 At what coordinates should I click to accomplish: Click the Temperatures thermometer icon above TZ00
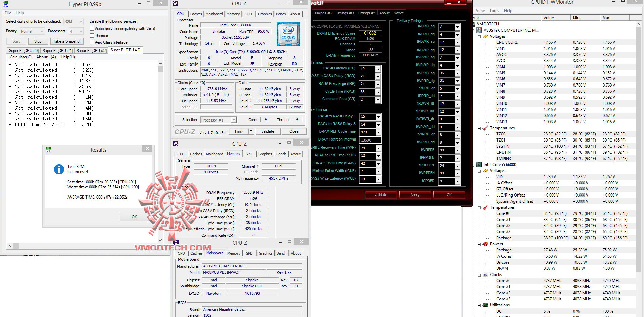(485, 128)
